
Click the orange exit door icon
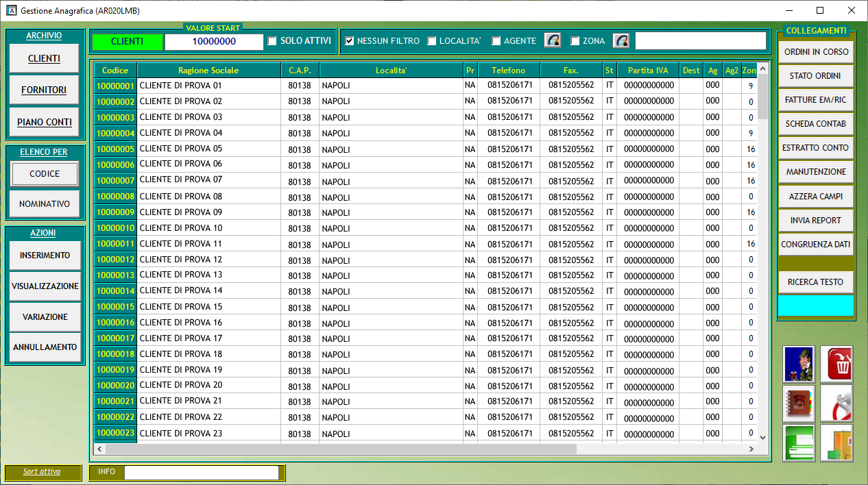point(837,443)
